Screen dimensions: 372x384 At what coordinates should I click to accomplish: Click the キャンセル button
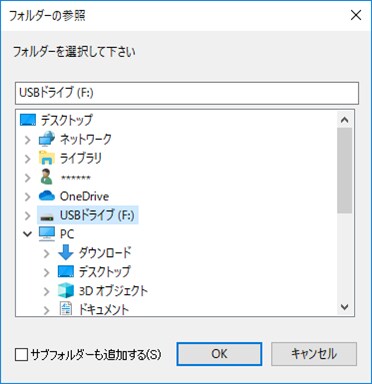tap(314, 354)
